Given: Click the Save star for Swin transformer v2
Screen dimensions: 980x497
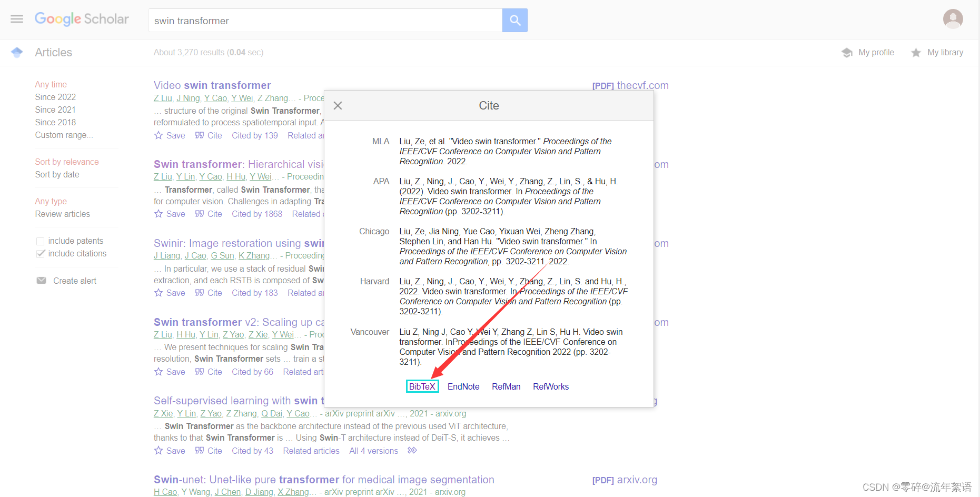Looking at the screenshot, I should pos(159,372).
